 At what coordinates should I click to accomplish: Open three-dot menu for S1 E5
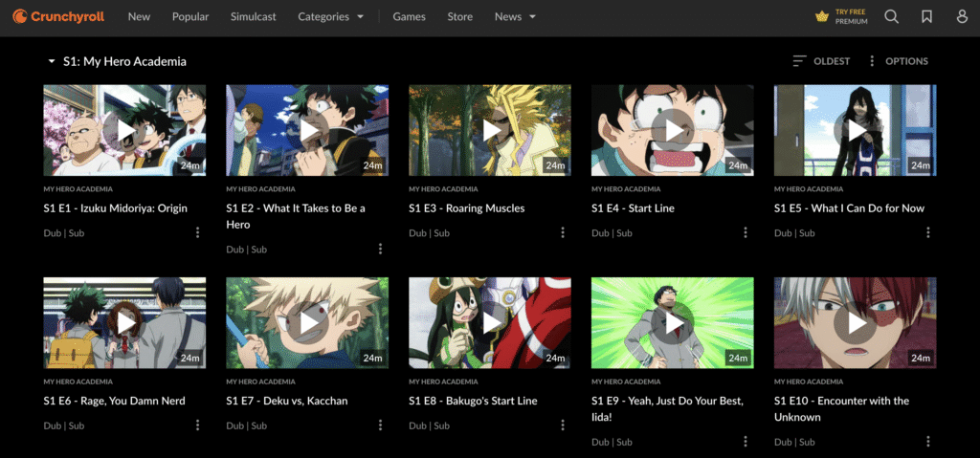928,232
